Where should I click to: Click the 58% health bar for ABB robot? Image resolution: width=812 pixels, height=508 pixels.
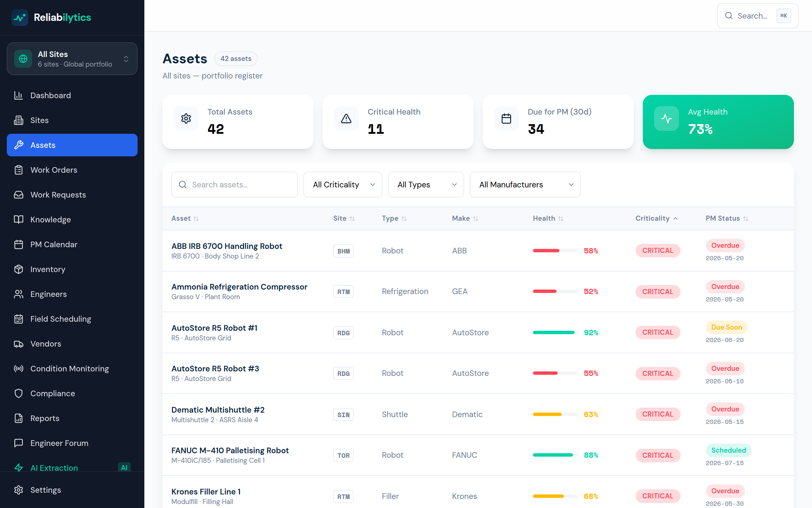(555, 251)
